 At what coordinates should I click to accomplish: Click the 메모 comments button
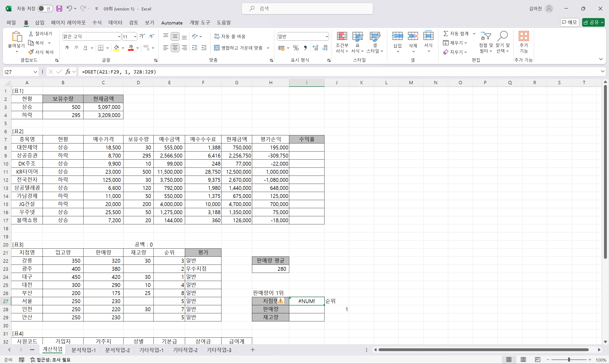[570, 22]
